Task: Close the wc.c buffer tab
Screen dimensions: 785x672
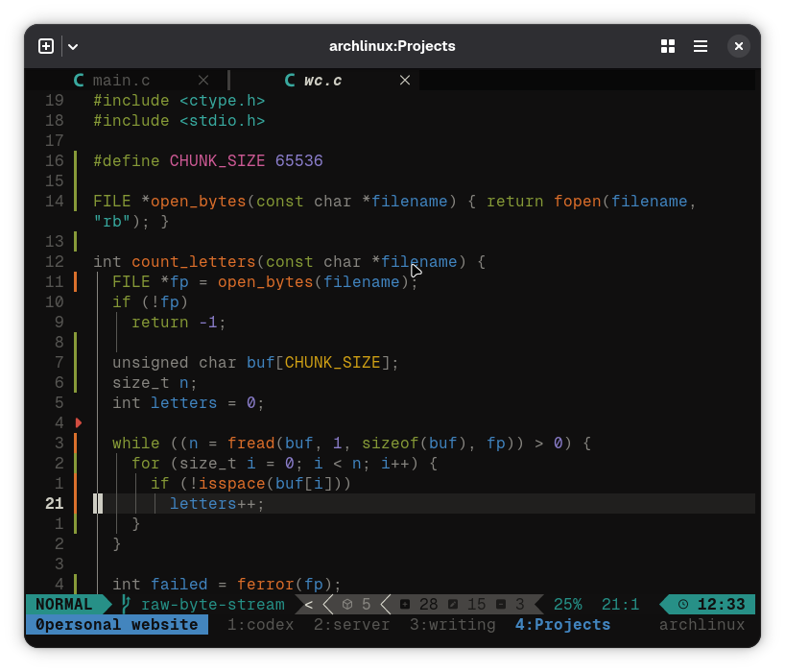Action: click(405, 80)
